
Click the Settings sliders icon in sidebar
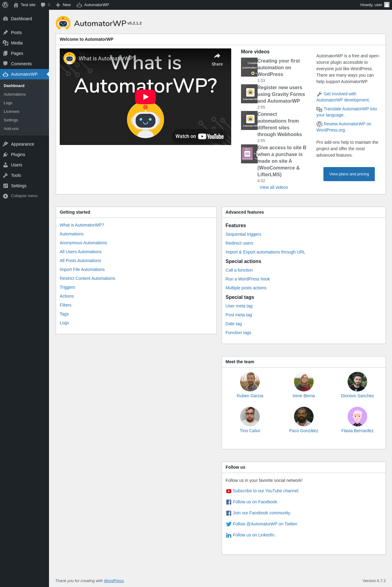(x=6, y=186)
